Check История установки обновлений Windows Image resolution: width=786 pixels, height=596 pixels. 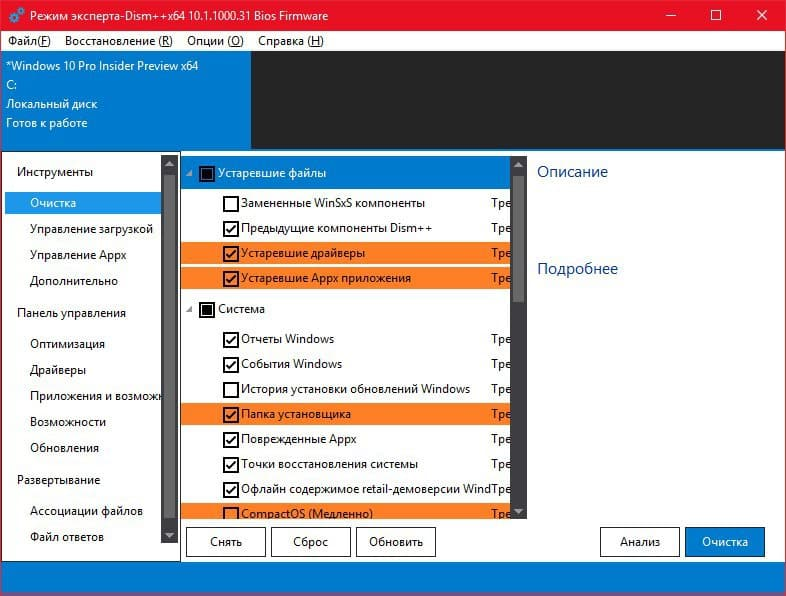pyautogui.click(x=230, y=389)
